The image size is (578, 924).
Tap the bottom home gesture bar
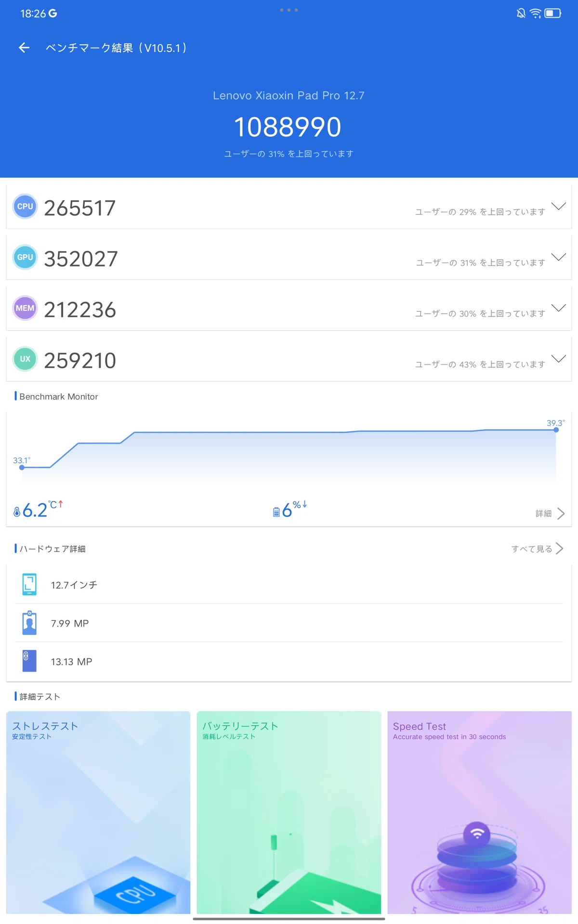tap(289, 919)
